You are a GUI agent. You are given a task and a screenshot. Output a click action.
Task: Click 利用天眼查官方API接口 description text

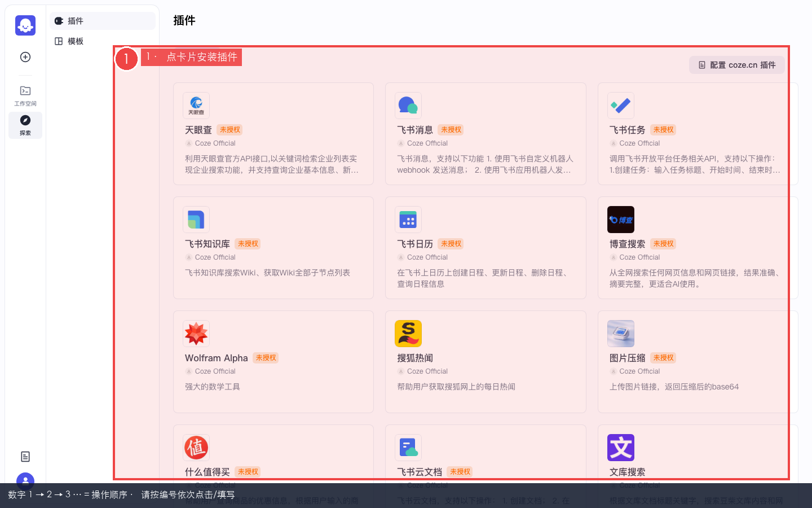pyautogui.click(x=272, y=164)
